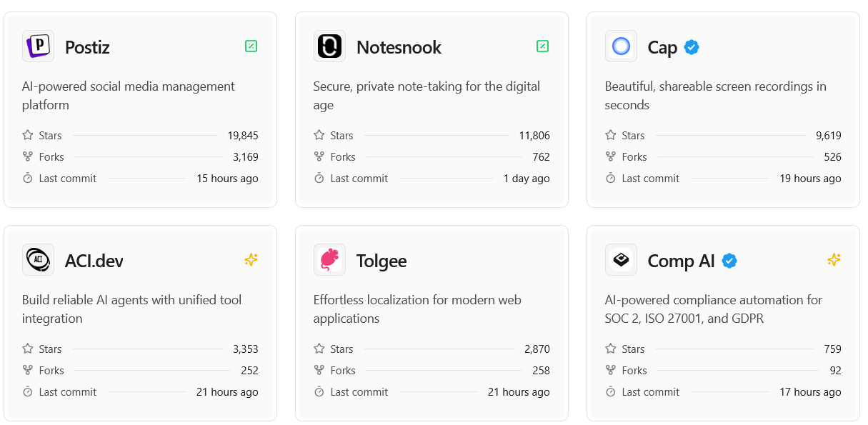Click the star icon in the Cap card
Screen dimensions: 868x425
(611, 135)
